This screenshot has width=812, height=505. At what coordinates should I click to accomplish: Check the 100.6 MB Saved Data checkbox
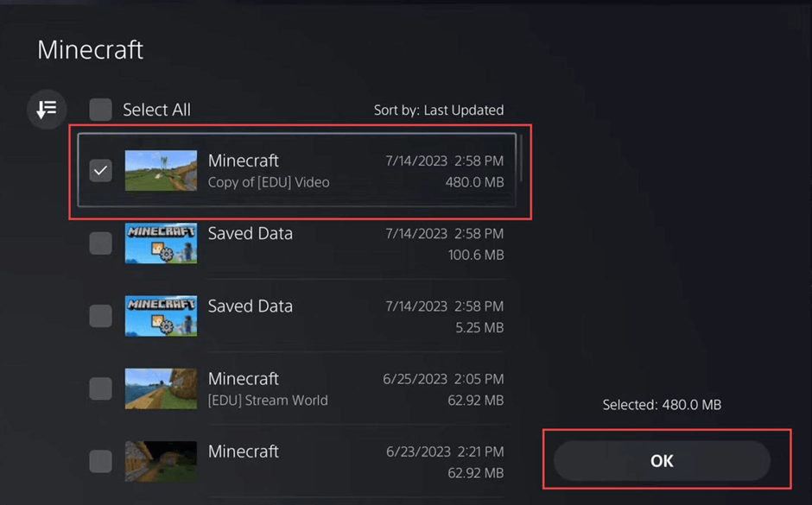pyautogui.click(x=100, y=243)
